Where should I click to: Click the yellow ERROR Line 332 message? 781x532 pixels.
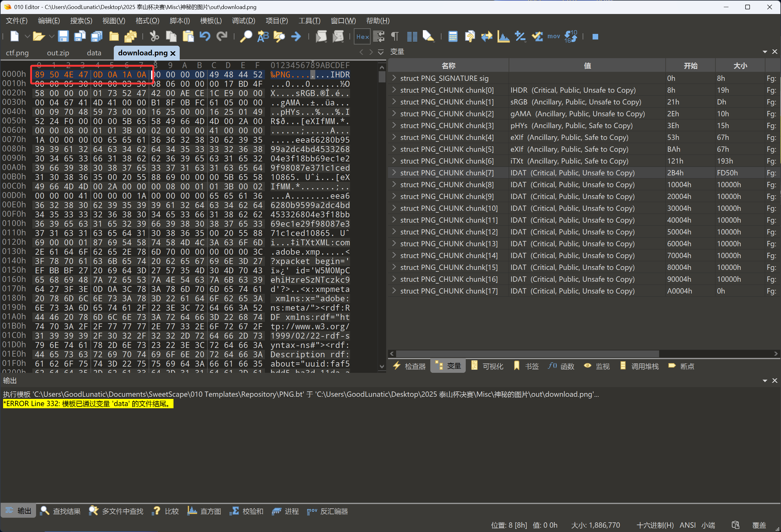coord(88,404)
